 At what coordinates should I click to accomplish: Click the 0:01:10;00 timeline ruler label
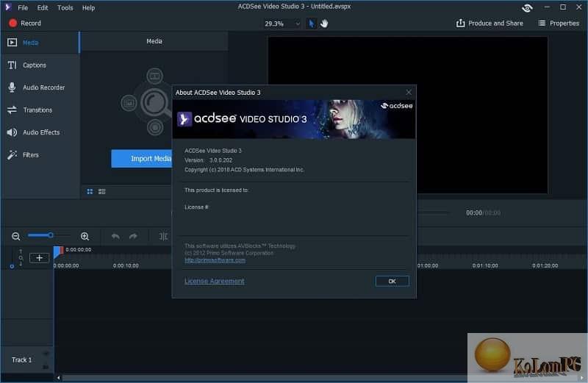(x=485, y=265)
